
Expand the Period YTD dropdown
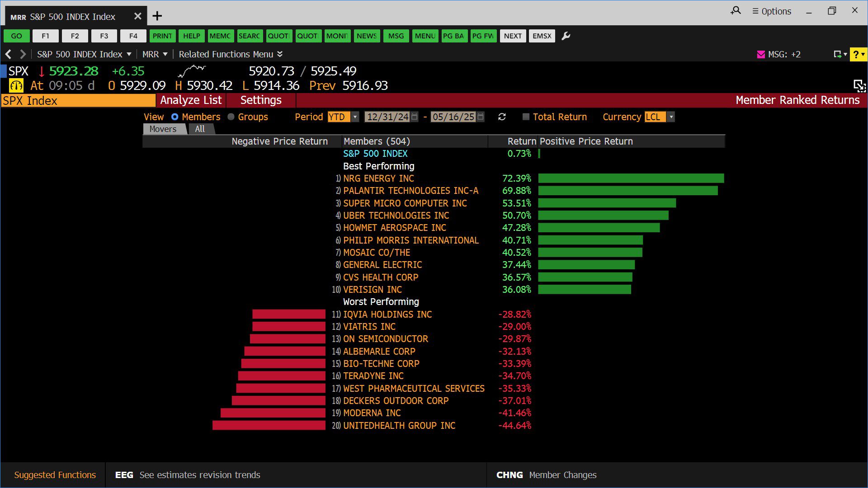coord(355,117)
